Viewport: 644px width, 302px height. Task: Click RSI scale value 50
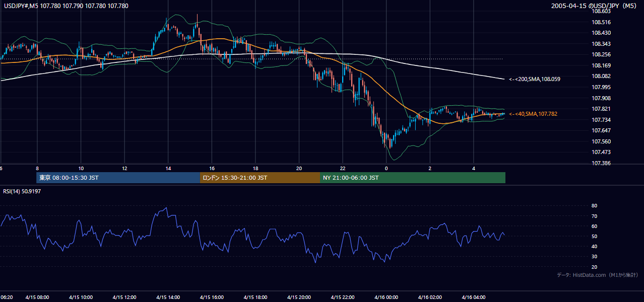click(x=594, y=237)
